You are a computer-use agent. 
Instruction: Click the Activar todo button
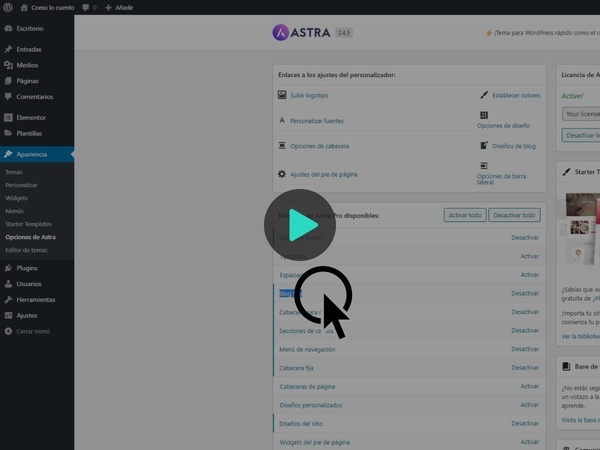465,215
